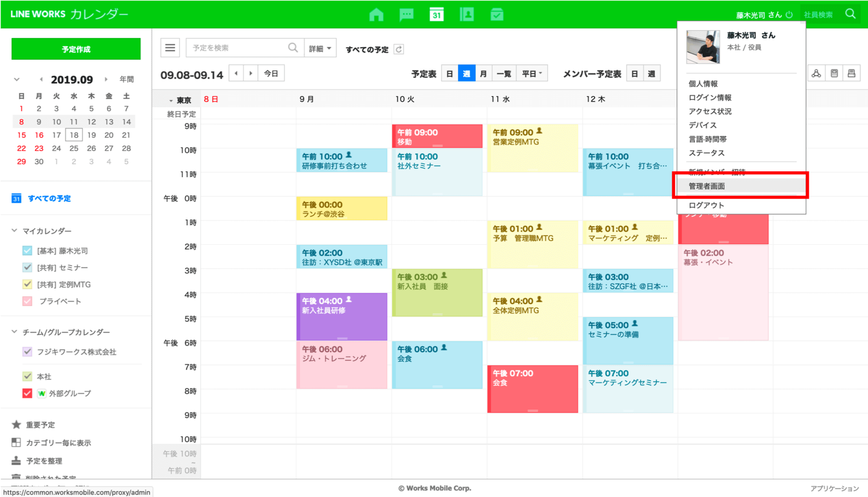The width and height of the screenshot is (868, 497).
Task: Toggle the プライベート calendar checkbox
Action: [28, 301]
